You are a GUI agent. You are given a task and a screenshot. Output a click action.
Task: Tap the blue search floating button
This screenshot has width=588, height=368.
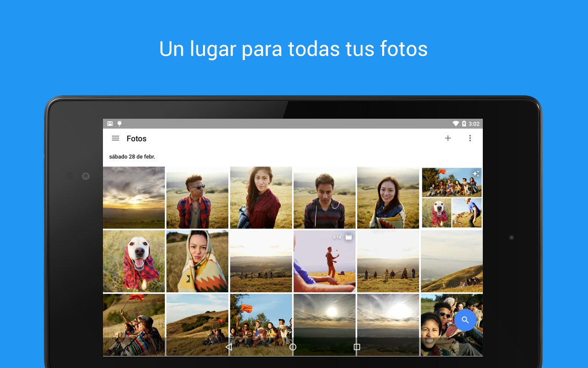point(465,320)
